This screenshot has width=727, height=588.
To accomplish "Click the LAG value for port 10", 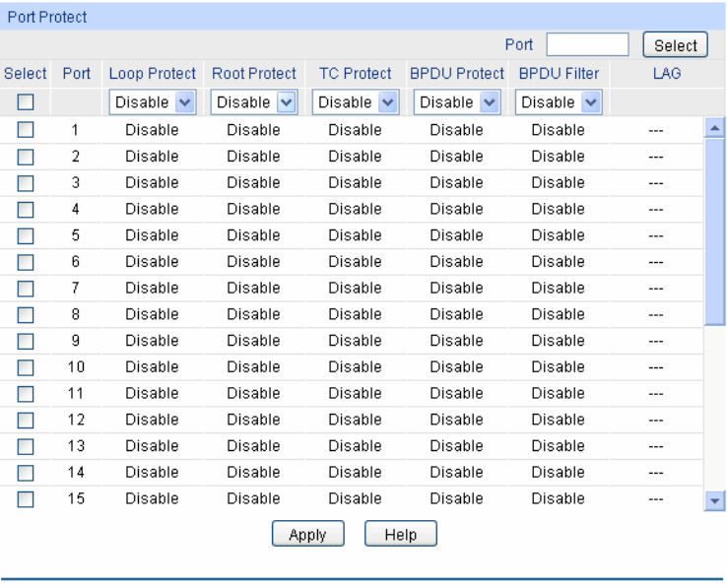I will 656,367.
